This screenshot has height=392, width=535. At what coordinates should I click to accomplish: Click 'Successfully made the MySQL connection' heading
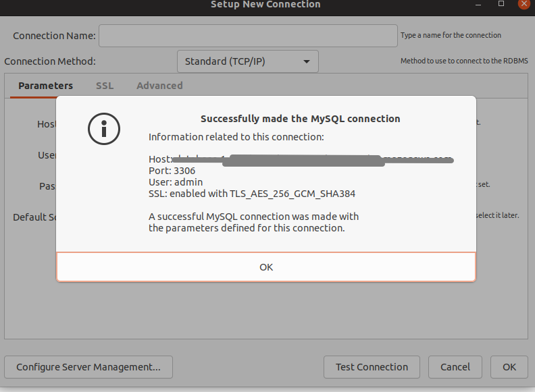click(300, 119)
